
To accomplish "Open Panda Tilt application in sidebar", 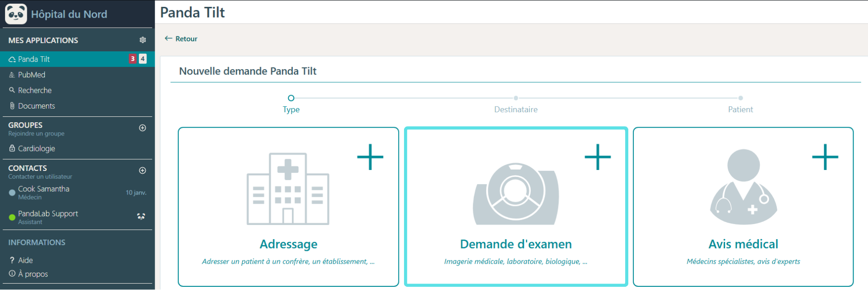I will tap(77, 59).
